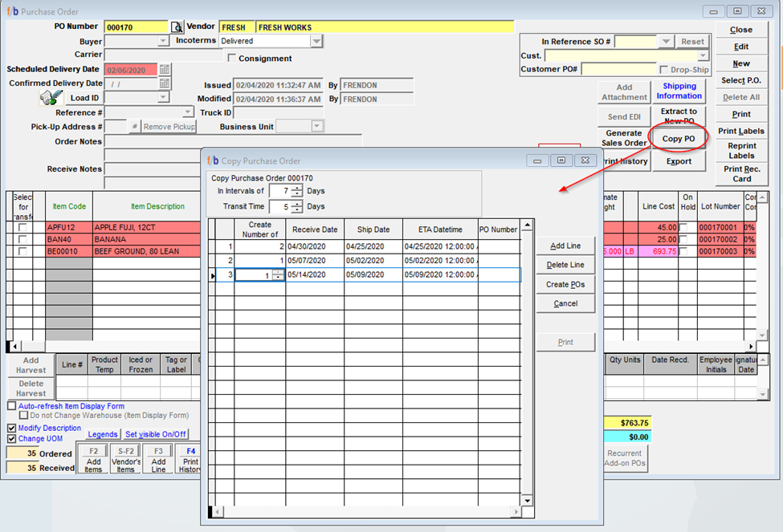The width and height of the screenshot is (783, 532).
Task: Click the # button next to Pick-Up Address
Action: tap(134, 127)
